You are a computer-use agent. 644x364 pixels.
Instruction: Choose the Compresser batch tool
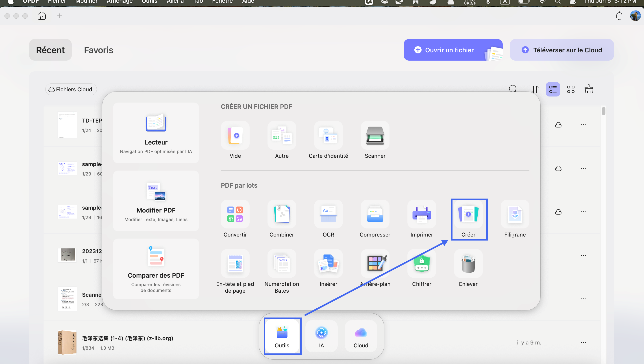click(375, 219)
